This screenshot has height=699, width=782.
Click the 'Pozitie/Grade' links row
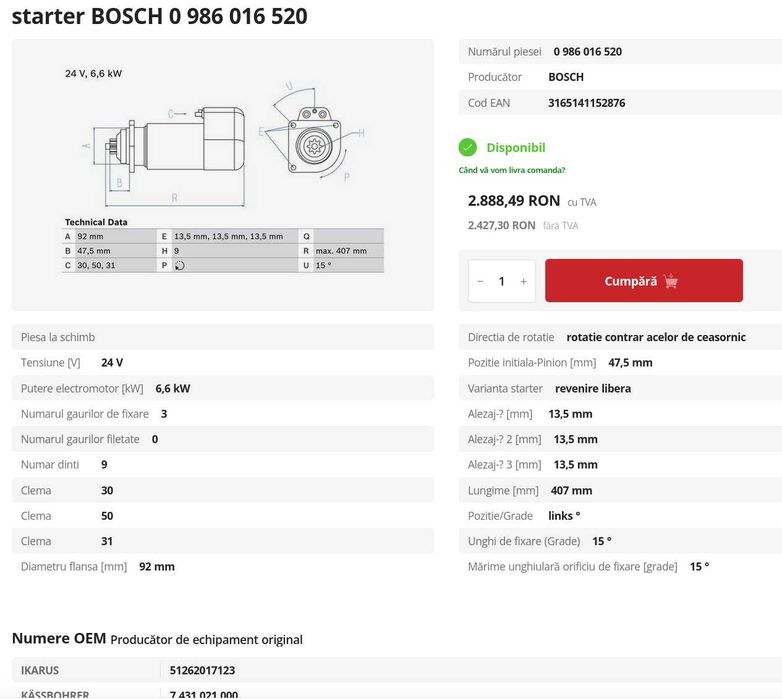tap(620, 516)
